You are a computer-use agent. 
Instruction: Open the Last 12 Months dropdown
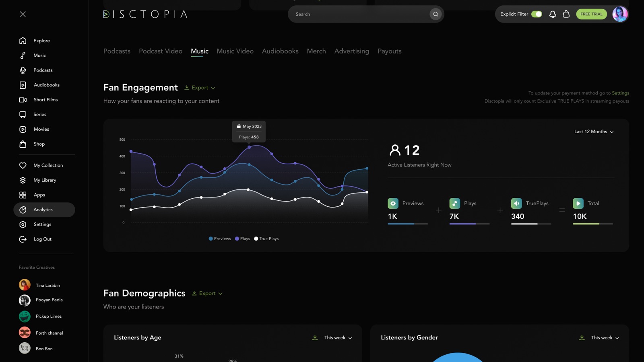click(x=594, y=132)
